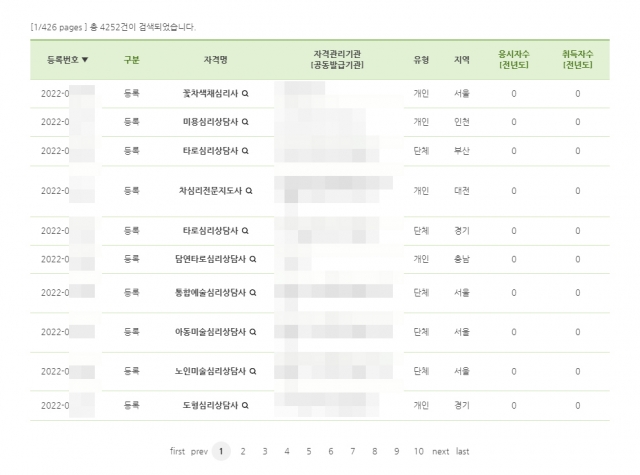This screenshot has width=640, height=475.
Task: Sort by 등록번호 column arrow
Action: click(85, 60)
